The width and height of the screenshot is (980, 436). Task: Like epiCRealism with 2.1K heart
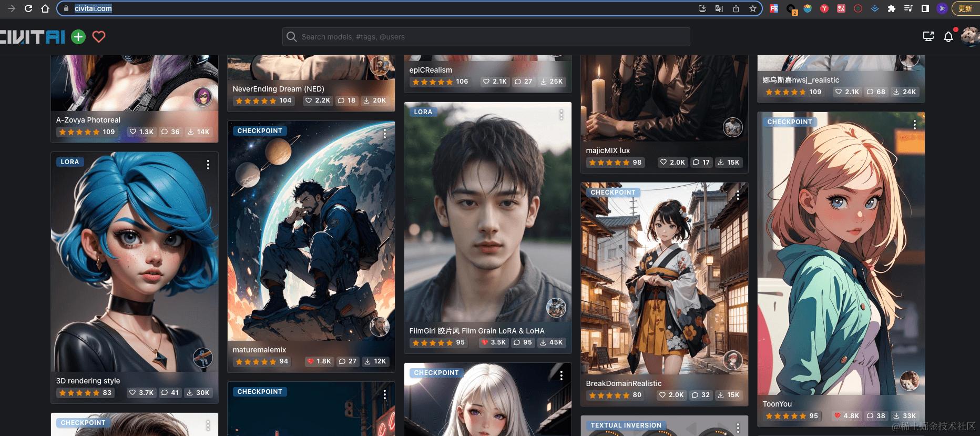coord(495,82)
